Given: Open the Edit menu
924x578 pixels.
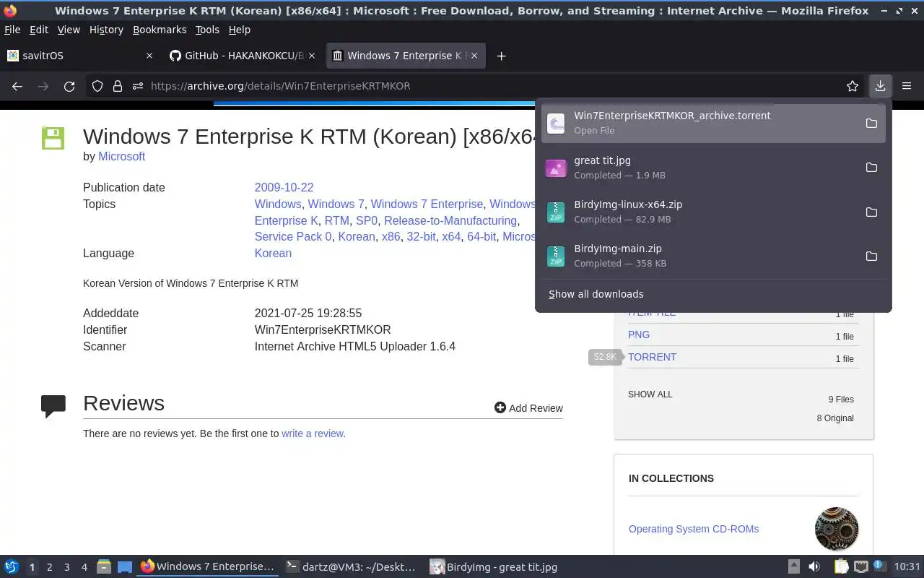Looking at the screenshot, I should click(x=39, y=30).
